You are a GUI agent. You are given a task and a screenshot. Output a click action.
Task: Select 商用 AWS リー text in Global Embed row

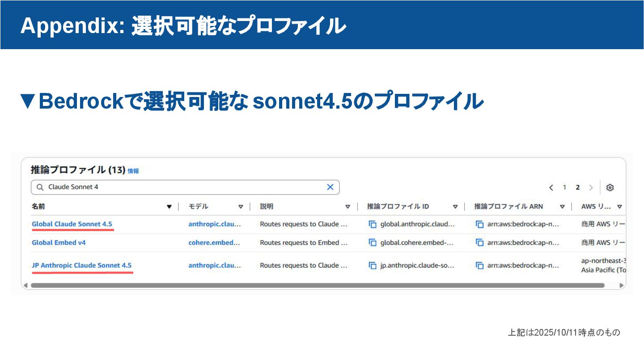click(x=603, y=243)
